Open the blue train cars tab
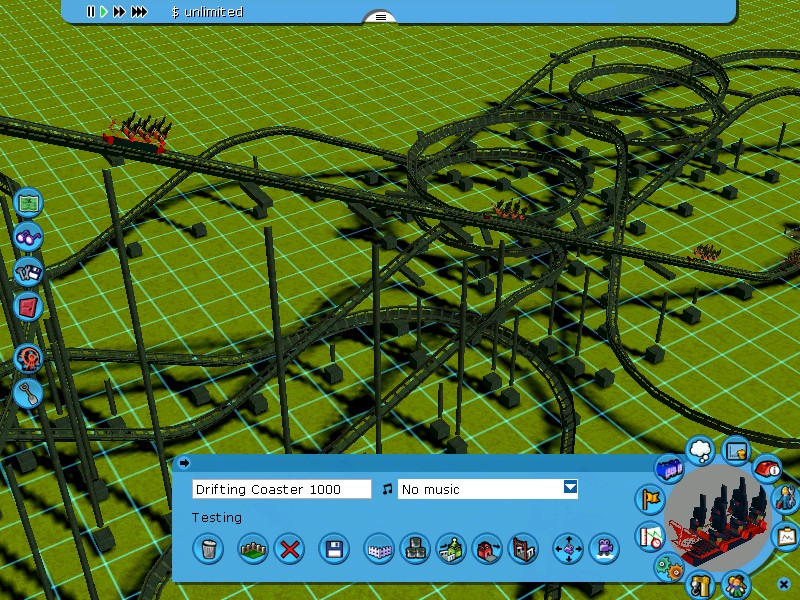 pos(668,467)
